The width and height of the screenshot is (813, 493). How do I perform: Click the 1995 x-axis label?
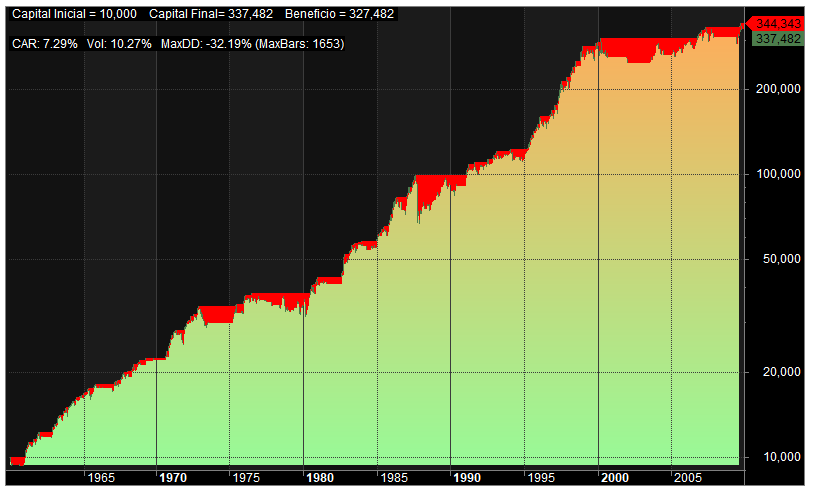(541, 477)
